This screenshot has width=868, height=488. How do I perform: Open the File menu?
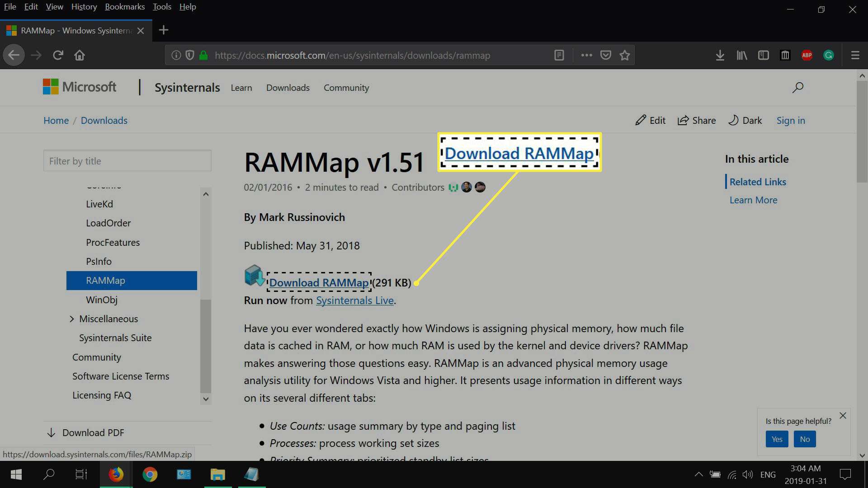[x=10, y=7]
